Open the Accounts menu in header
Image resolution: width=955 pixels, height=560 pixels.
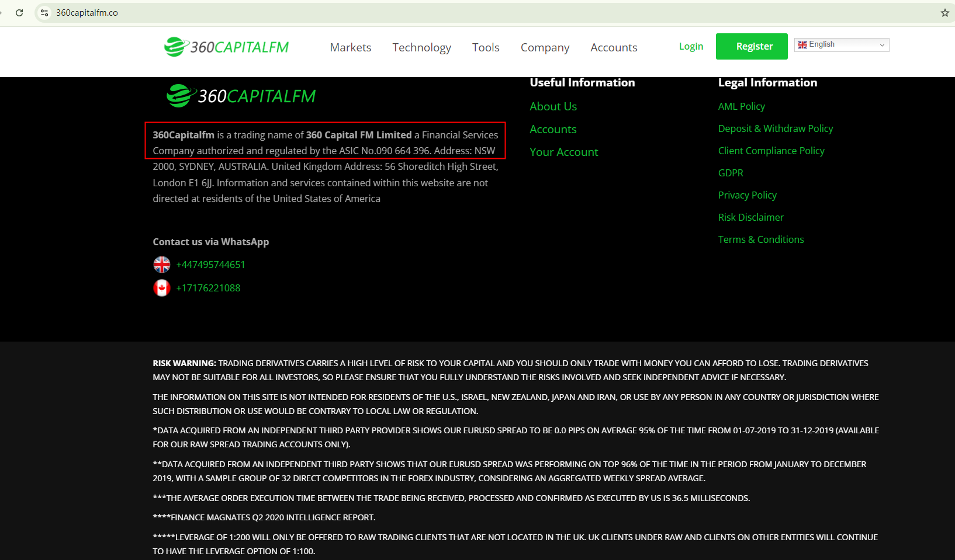pos(613,47)
